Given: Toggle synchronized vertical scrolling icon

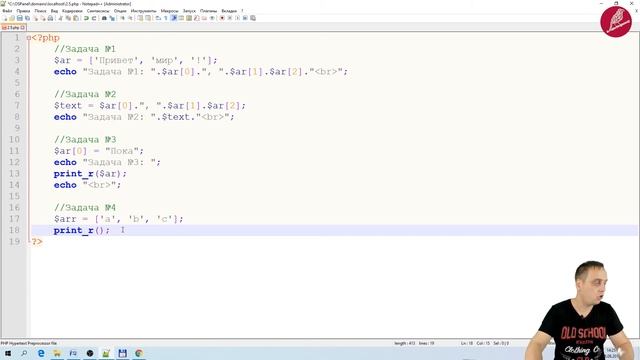Looking at the screenshot, I should click(140, 18).
